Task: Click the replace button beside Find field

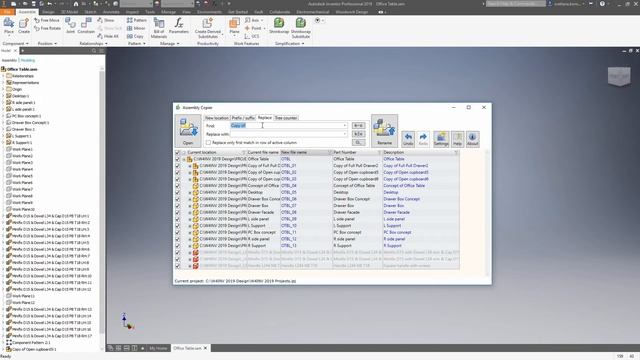Action: (x=358, y=126)
